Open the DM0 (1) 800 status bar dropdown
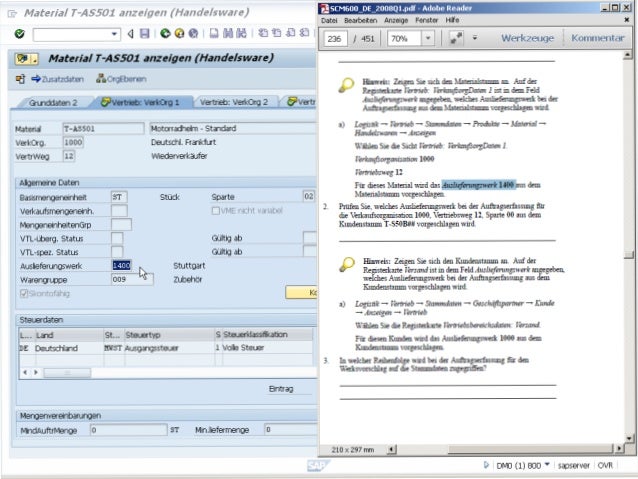 pyautogui.click(x=547, y=464)
